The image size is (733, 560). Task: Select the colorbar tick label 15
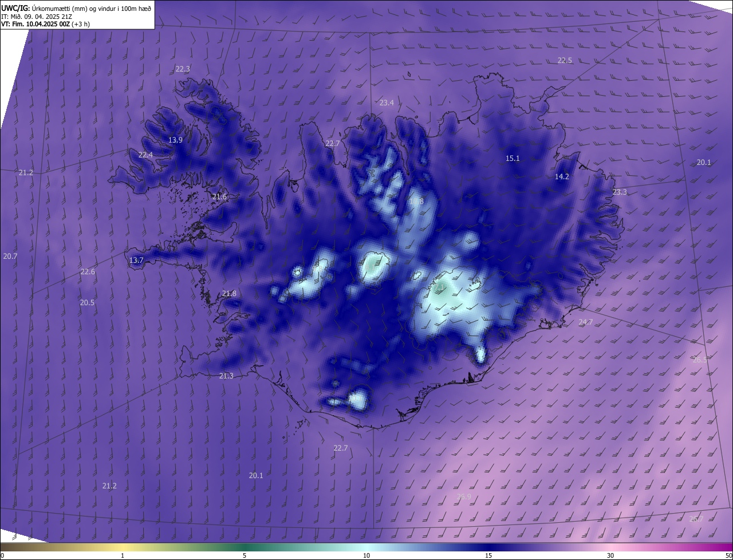(x=488, y=555)
